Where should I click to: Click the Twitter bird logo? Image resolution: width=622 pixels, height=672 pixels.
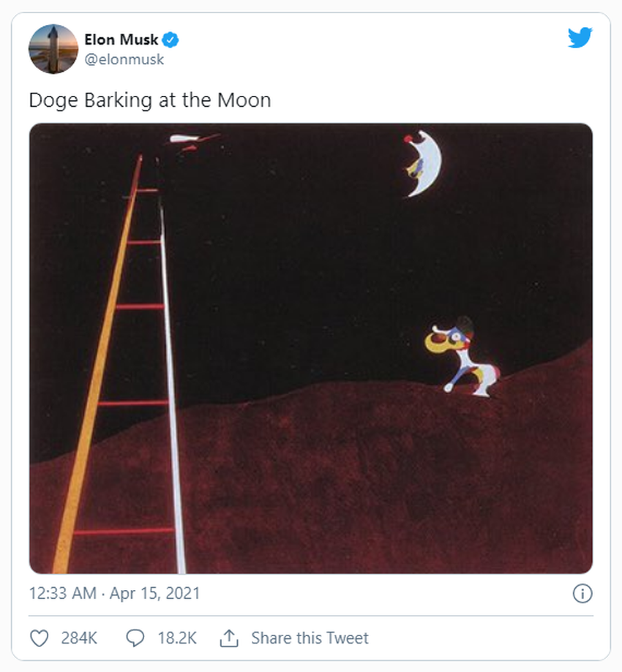[580, 38]
